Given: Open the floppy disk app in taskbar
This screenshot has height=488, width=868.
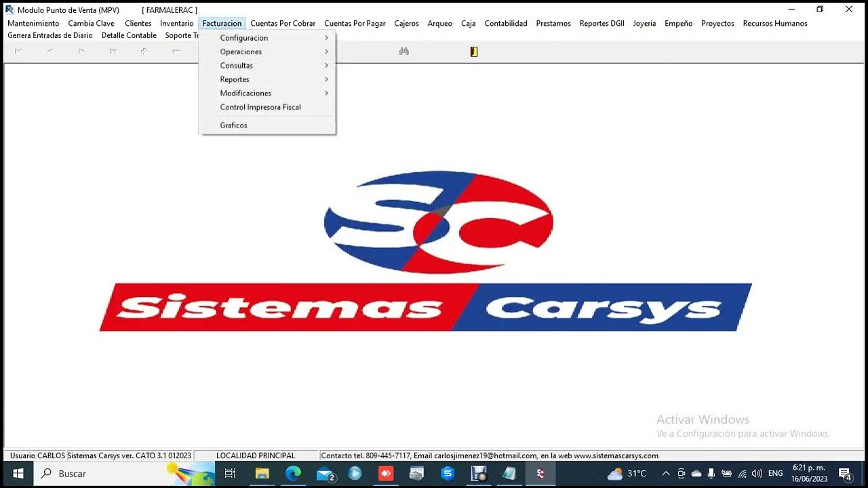Looking at the screenshot, I should coord(479,474).
